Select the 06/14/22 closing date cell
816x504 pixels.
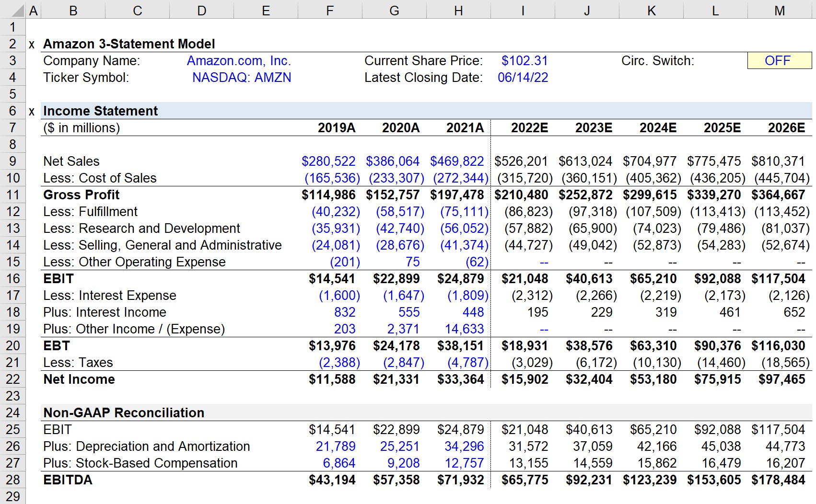point(523,78)
